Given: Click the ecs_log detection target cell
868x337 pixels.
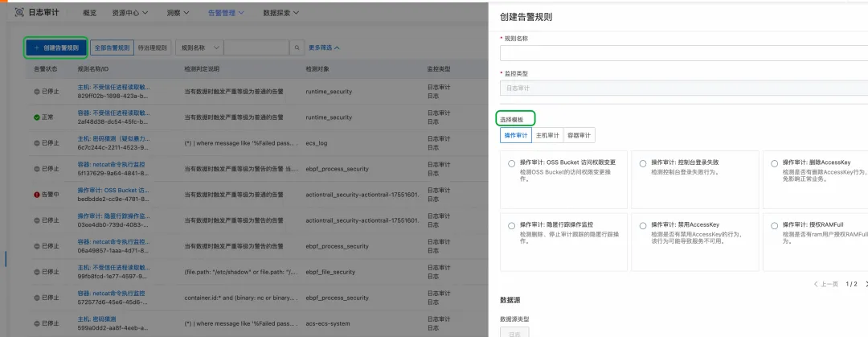Looking at the screenshot, I should [x=317, y=143].
